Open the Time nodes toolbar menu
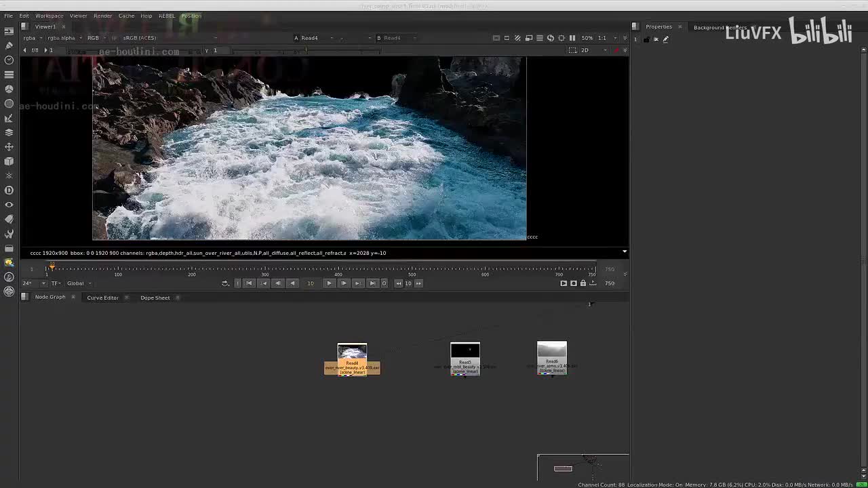Screen dimensions: 868x488 pos(9,60)
